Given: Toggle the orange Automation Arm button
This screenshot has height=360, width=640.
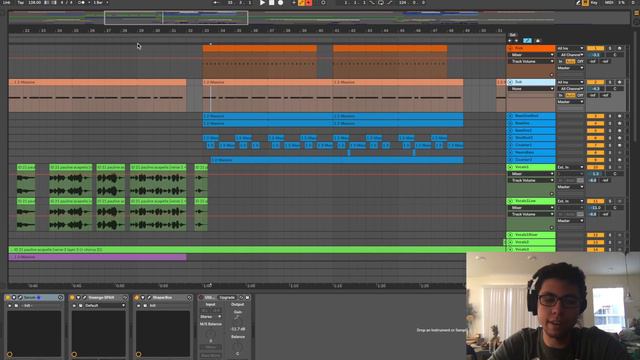Looking at the screenshot, I should (x=301, y=2).
